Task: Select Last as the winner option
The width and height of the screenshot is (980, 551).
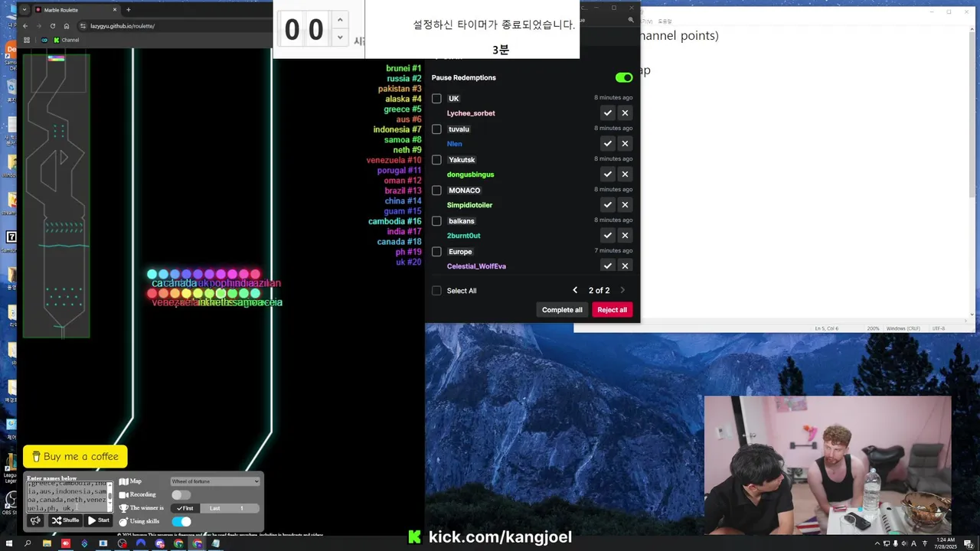Action: (214, 508)
